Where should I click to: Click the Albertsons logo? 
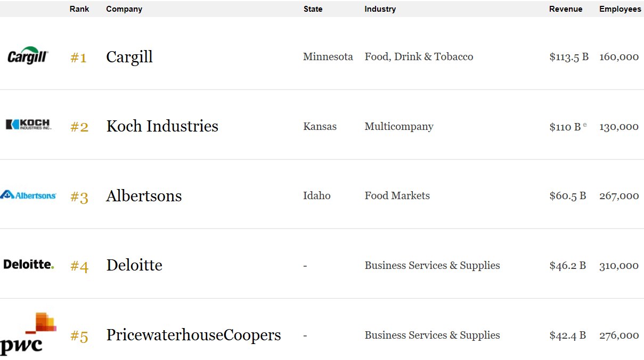click(x=28, y=195)
